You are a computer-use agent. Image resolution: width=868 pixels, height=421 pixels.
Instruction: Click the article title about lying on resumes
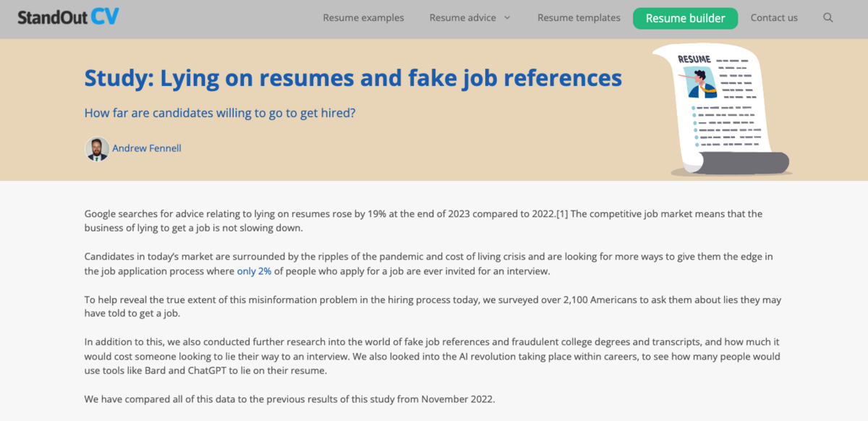coord(353,77)
